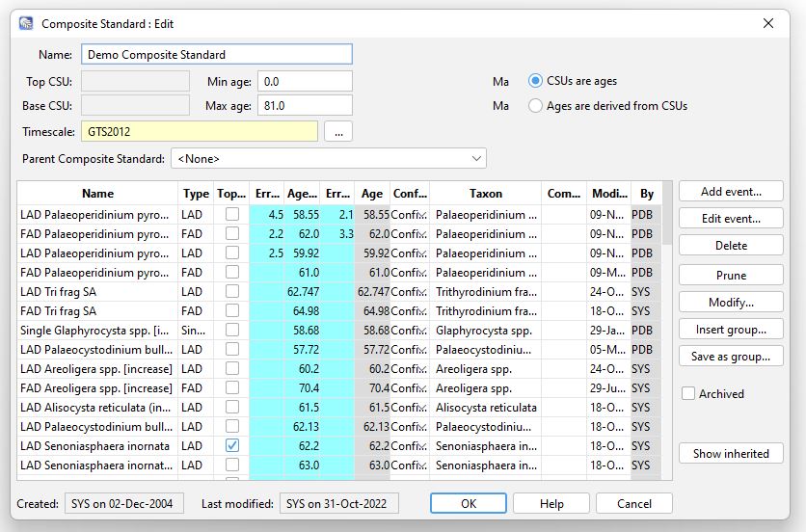Image resolution: width=806 pixels, height=532 pixels.
Task: Click the 'SYS on 02-Dec-2004' created field
Action: (123, 504)
